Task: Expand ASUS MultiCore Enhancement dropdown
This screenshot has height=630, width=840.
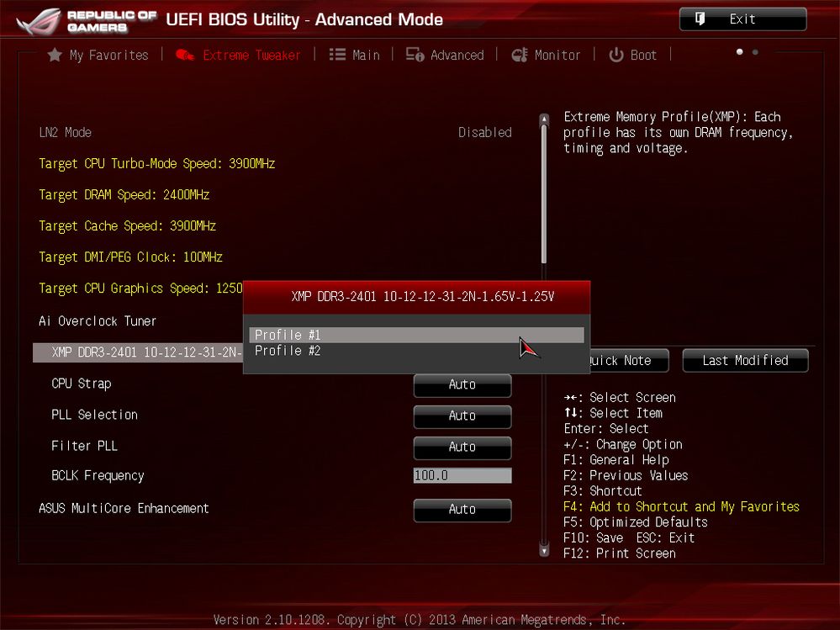Action: point(462,509)
